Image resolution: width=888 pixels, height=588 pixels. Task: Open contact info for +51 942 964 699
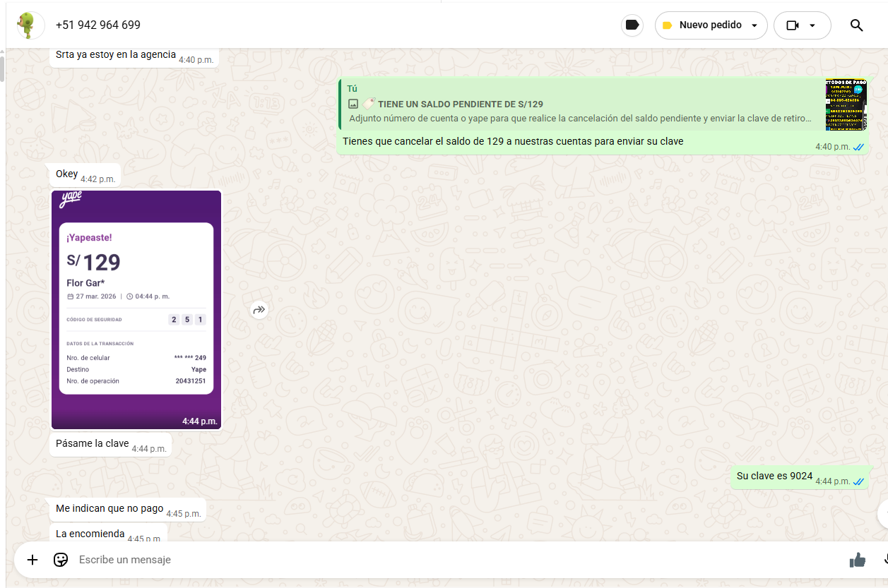(x=98, y=25)
